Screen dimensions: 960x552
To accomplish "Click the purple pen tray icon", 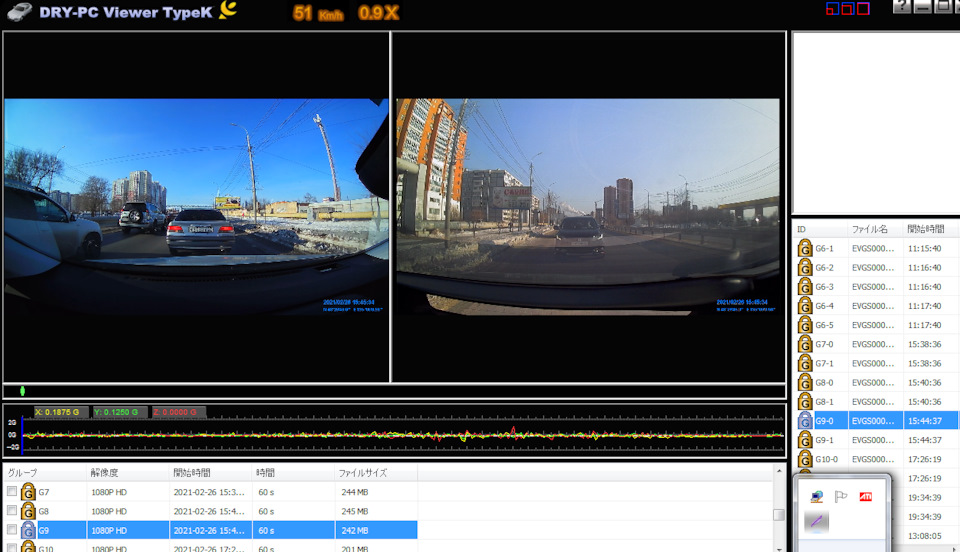I will pos(816,521).
